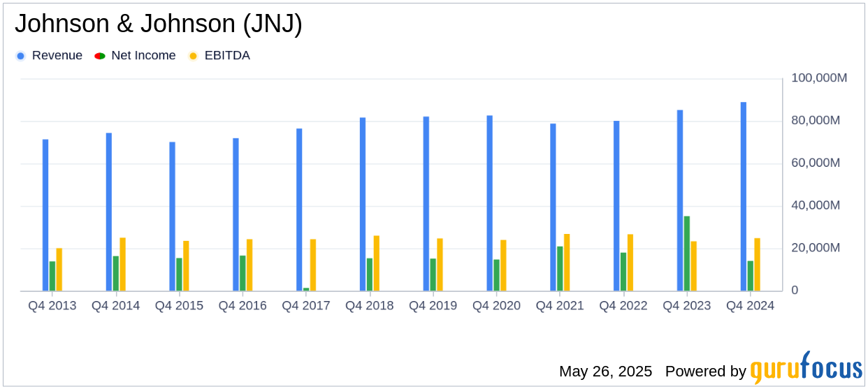
Task: Click the 100,000M y-axis label
Action: pyautogui.click(x=819, y=78)
